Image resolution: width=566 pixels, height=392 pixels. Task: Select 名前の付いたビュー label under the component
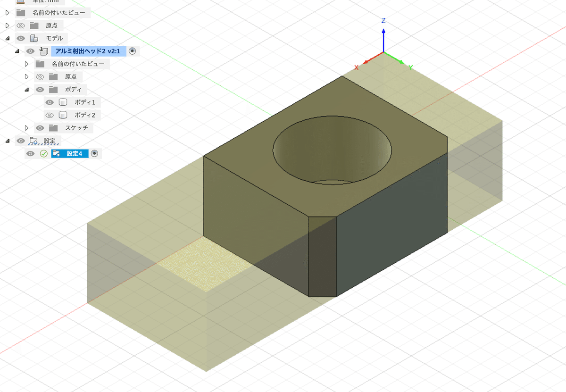(78, 64)
